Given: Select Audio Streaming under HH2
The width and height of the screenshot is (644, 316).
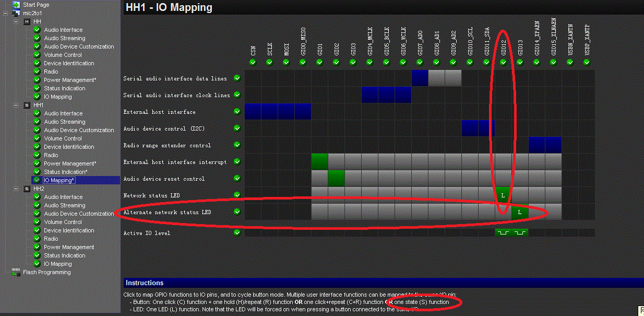Looking at the screenshot, I should click(65, 205).
